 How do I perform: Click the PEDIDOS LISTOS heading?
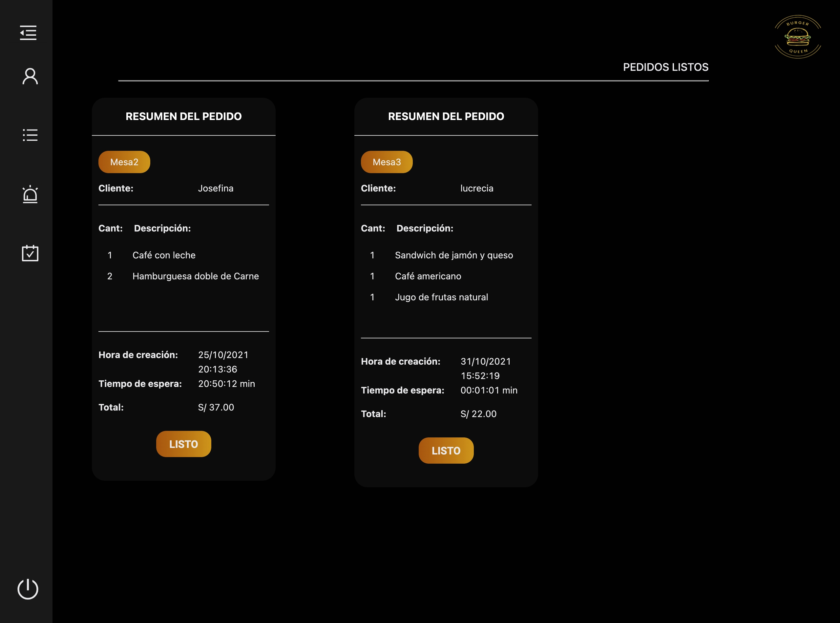665,67
